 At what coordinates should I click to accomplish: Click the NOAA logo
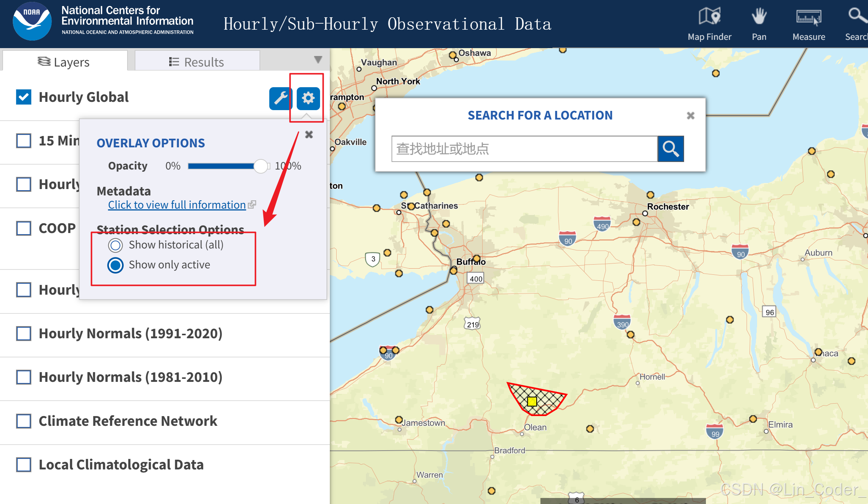coord(32,22)
